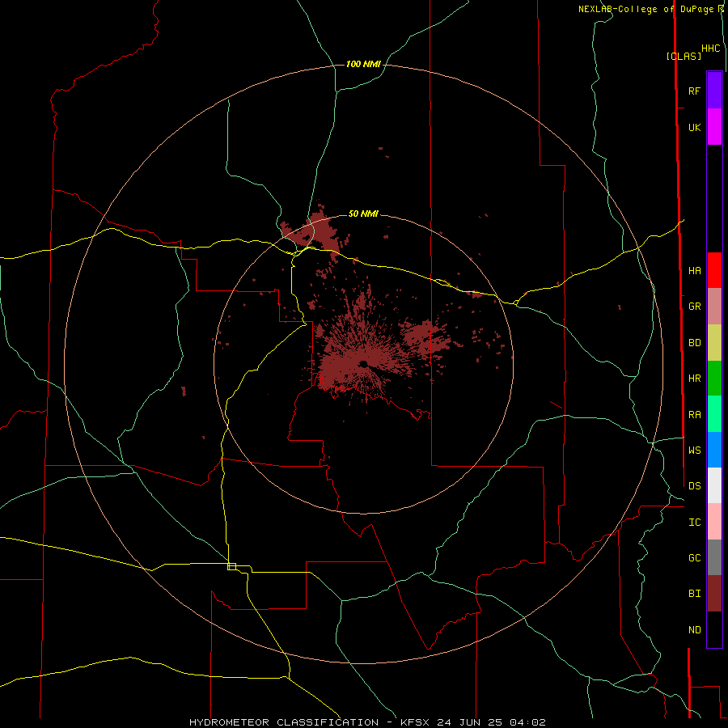This screenshot has height=728, width=728.
Task: Pick the mint green RA legend swatch
Action: [x=714, y=414]
